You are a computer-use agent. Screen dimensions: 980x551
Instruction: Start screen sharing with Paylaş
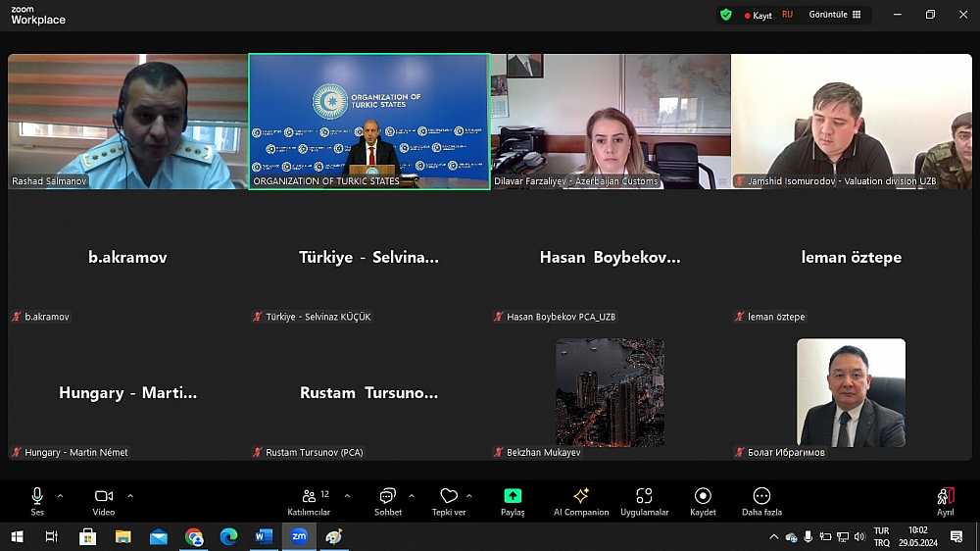coord(513,501)
